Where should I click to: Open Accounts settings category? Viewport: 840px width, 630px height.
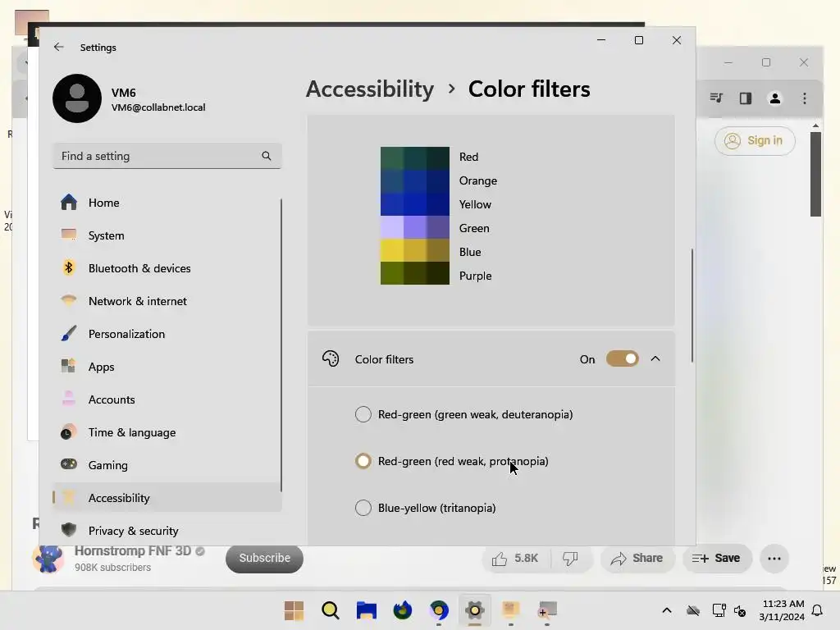coord(167,399)
